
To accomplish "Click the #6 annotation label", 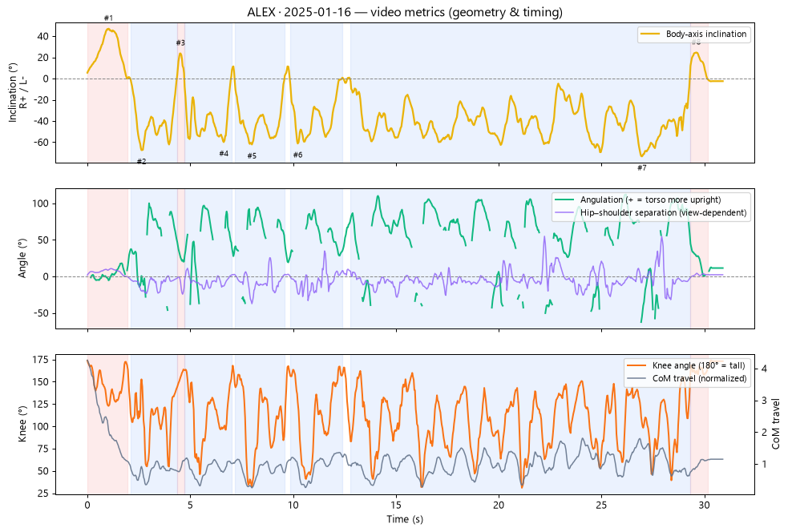I will pyautogui.click(x=297, y=155).
